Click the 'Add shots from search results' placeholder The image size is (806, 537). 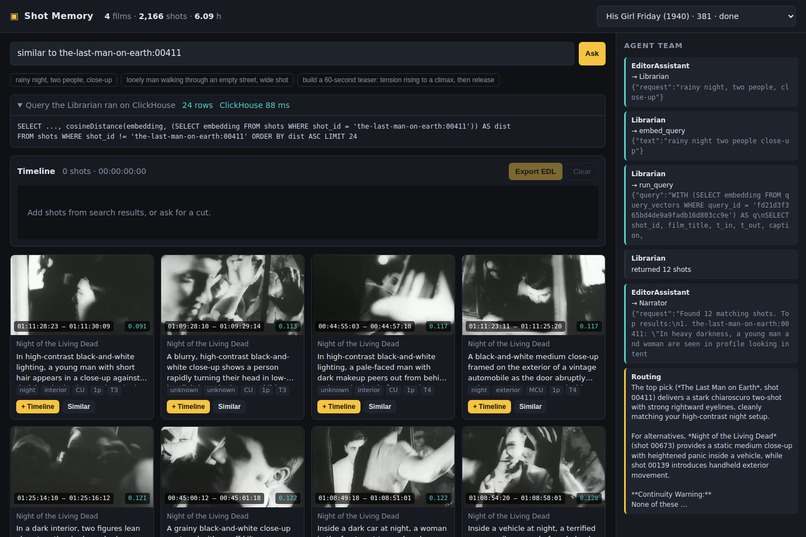pyautogui.click(x=119, y=213)
